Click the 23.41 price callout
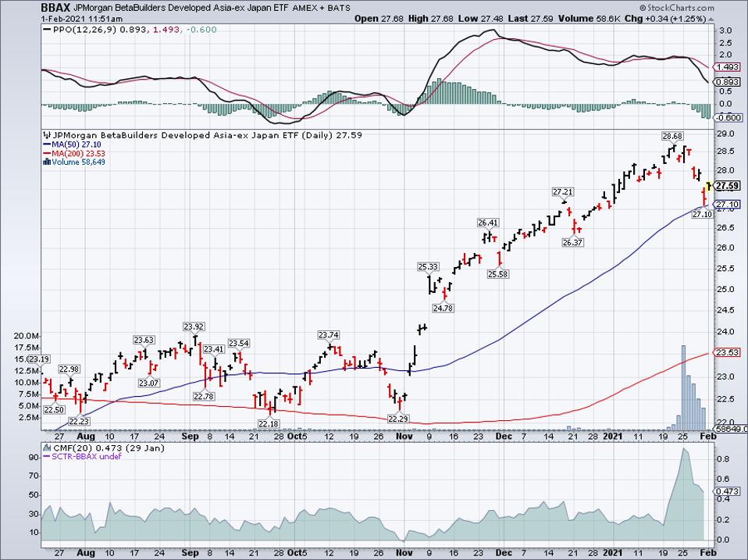Image resolution: width=748 pixels, height=560 pixels. [x=214, y=349]
